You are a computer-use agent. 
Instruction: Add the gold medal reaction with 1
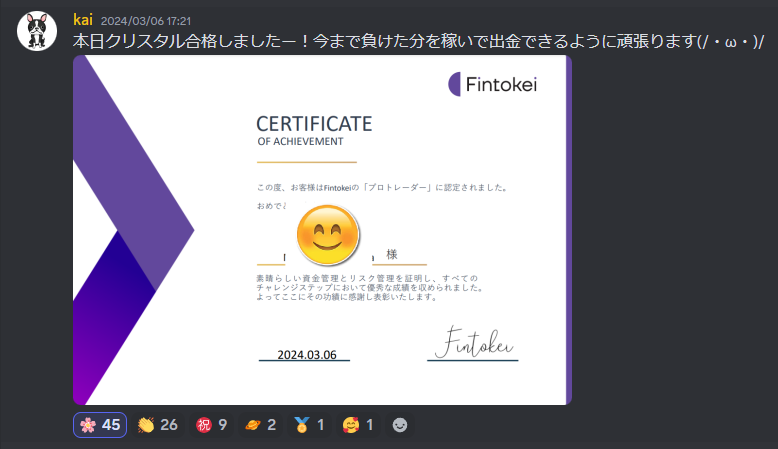click(309, 425)
